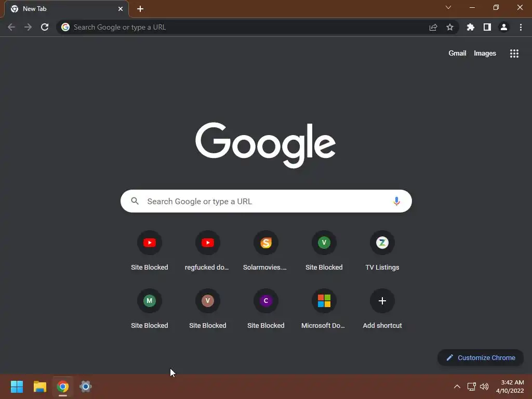Open Site Blocked shortcut with green M
Screen dimensions: 532x399
[x=149, y=309]
